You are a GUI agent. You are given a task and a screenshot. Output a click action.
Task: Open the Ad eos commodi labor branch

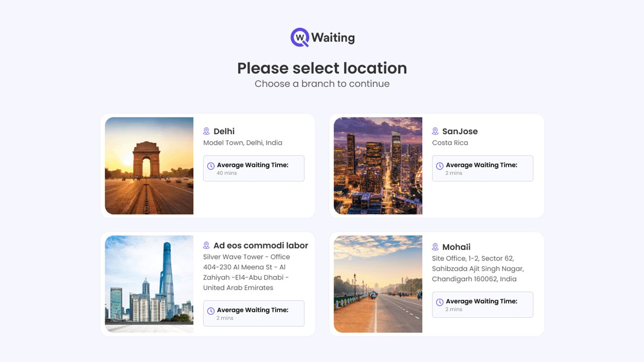point(207,284)
